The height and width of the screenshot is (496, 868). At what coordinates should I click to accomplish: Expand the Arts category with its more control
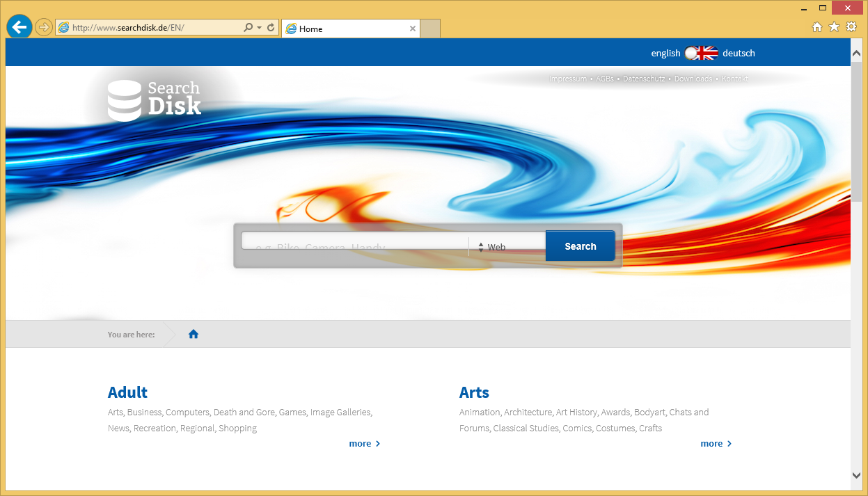point(716,443)
